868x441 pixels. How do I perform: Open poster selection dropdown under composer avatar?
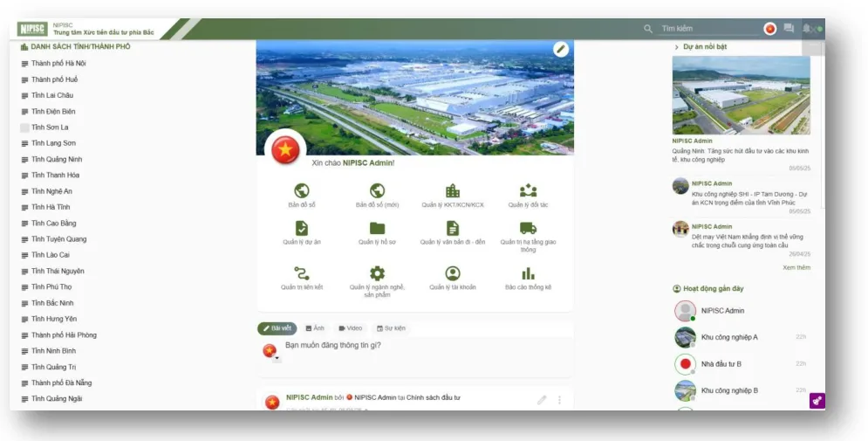point(277,360)
